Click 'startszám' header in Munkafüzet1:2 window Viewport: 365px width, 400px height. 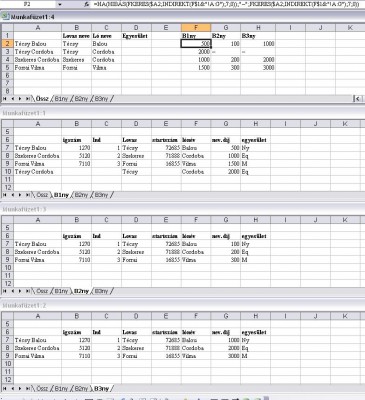[166, 332]
